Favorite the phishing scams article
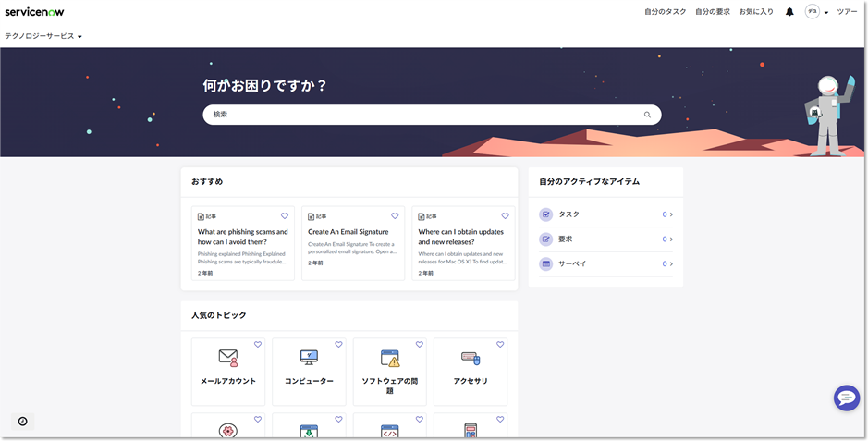 coord(285,215)
